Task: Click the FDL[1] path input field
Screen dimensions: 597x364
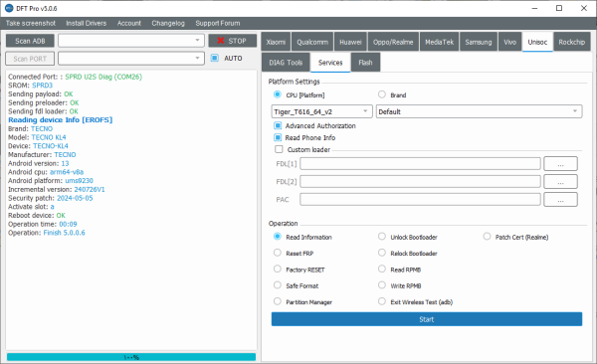Action: 420,164
